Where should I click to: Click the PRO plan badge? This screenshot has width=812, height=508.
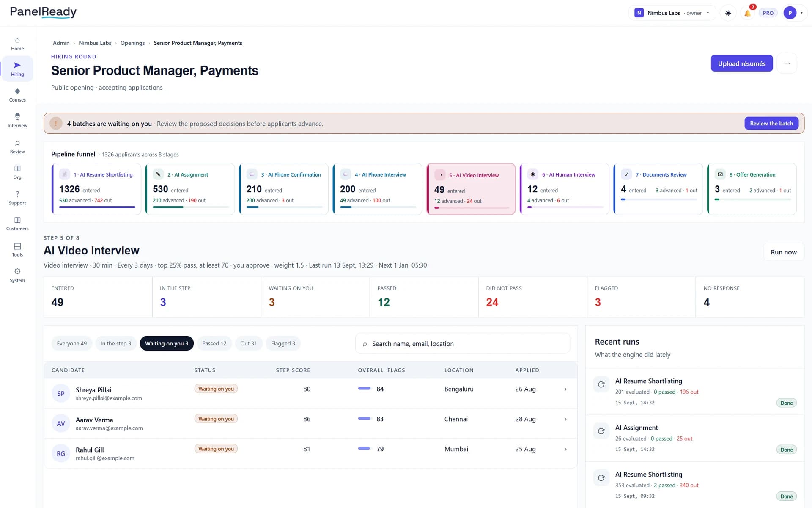pyautogui.click(x=768, y=13)
